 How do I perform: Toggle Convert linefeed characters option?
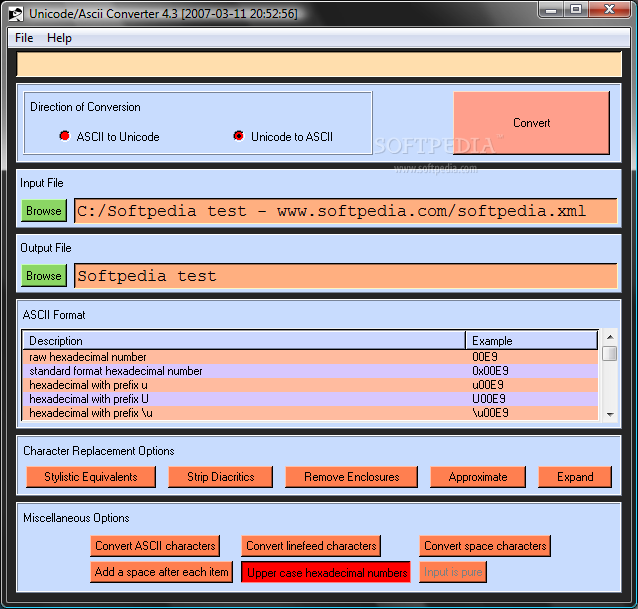[311, 546]
